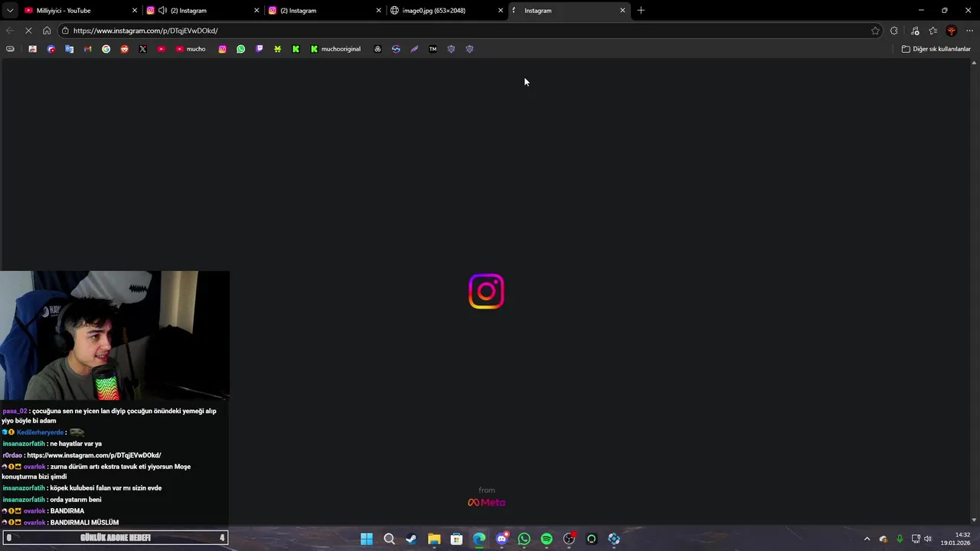The height and width of the screenshot is (551, 980).
Task: Stop loading the page with X button
Action: (28, 31)
